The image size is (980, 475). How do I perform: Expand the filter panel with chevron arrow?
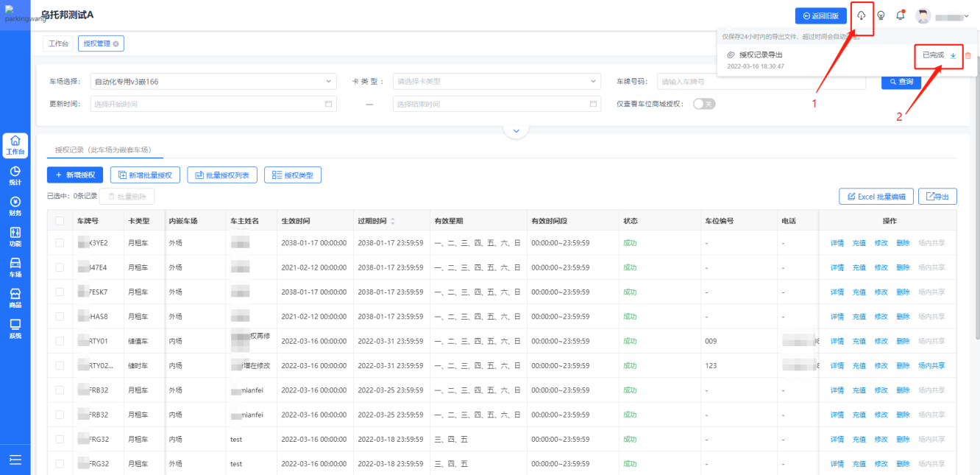point(516,130)
